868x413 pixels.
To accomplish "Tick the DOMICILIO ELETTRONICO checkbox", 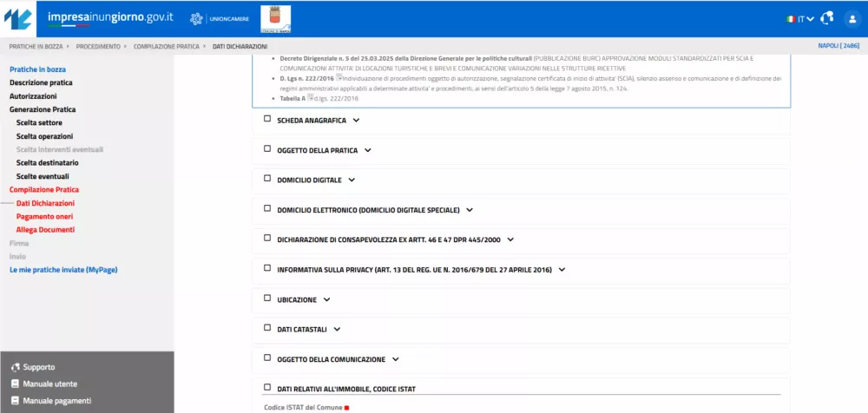I will click(267, 208).
